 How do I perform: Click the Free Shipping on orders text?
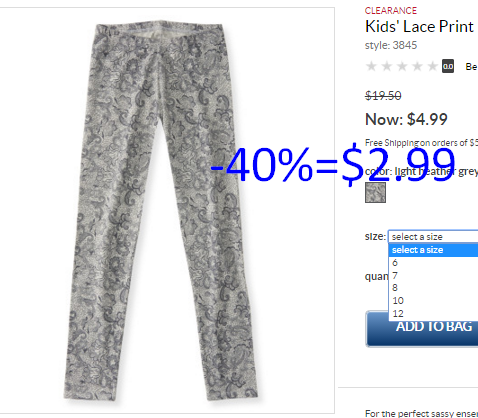coord(421,143)
